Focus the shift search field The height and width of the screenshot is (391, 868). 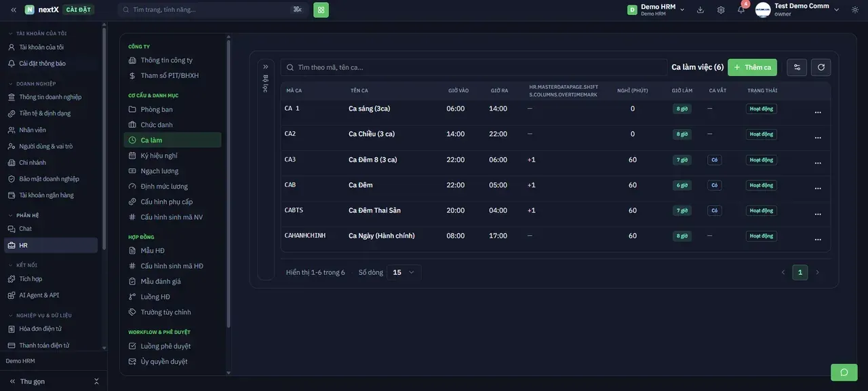click(x=473, y=67)
